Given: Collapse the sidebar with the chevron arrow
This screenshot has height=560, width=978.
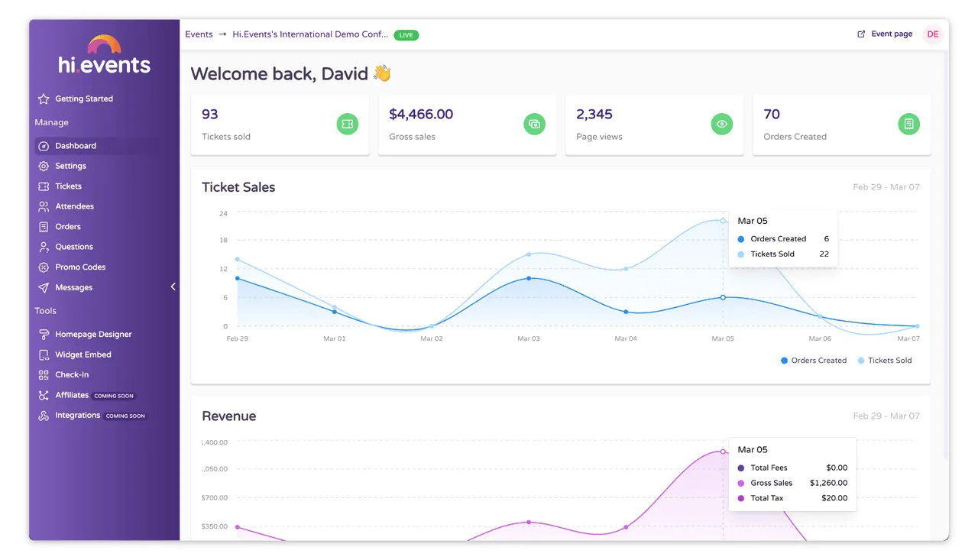Looking at the screenshot, I should [173, 286].
